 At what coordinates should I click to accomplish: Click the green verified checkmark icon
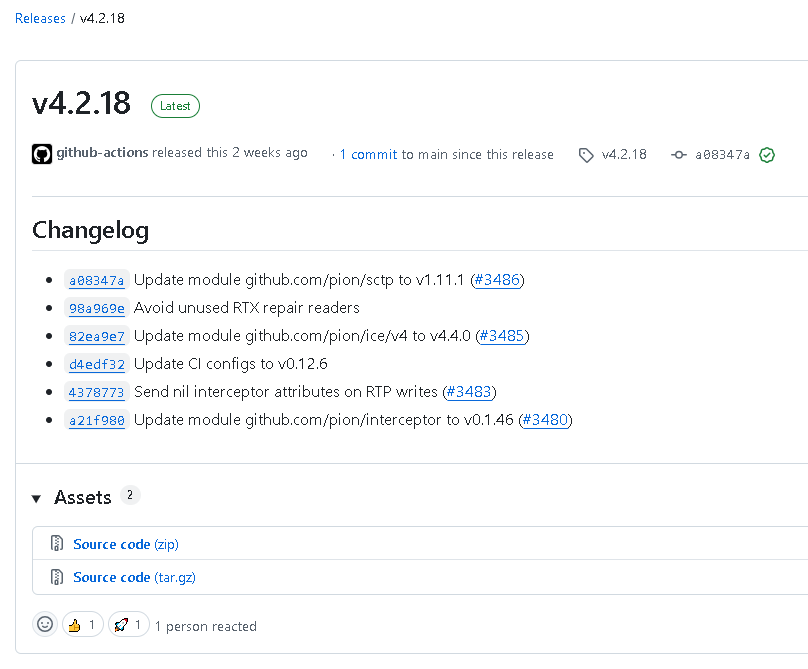[x=767, y=155]
